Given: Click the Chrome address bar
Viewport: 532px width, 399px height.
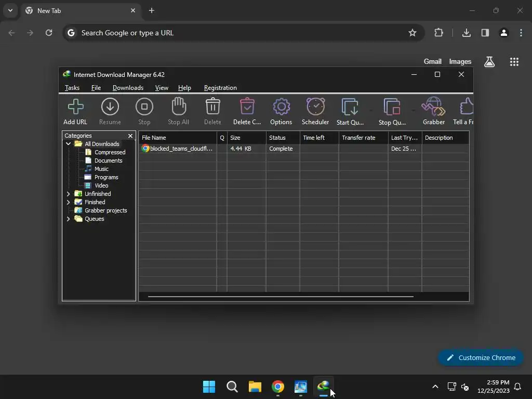Looking at the screenshot, I should click(243, 33).
